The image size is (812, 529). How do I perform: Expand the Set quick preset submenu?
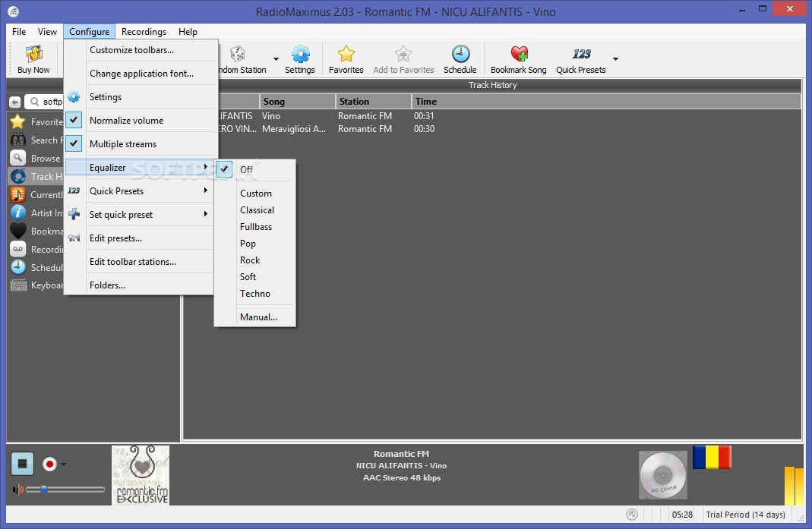140,214
